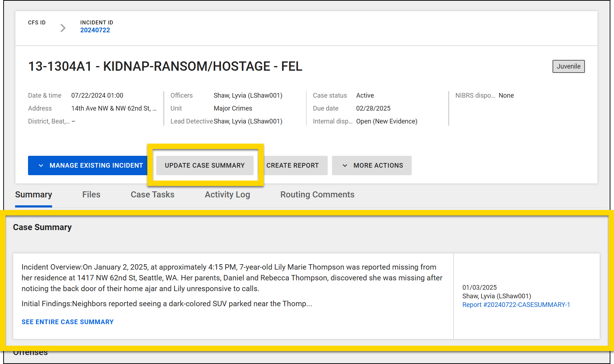Switch to the Case Tasks tab

(152, 195)
